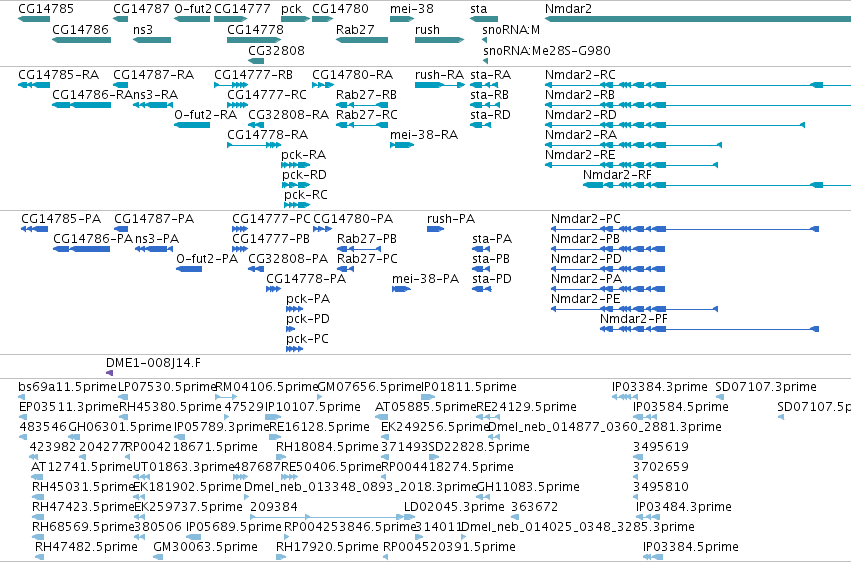
Task: Click the rush-PA protein label
Action: click(x=451, y=219)
